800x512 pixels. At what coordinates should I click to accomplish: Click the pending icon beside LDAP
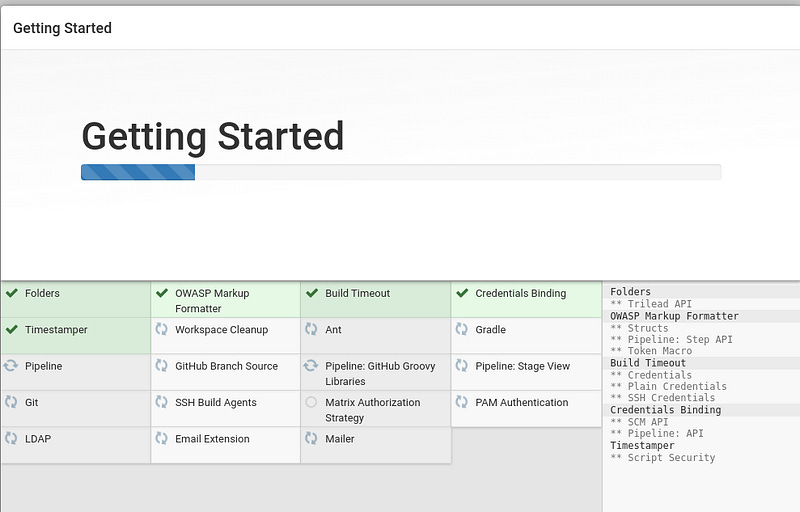click(x=11, y=438)
